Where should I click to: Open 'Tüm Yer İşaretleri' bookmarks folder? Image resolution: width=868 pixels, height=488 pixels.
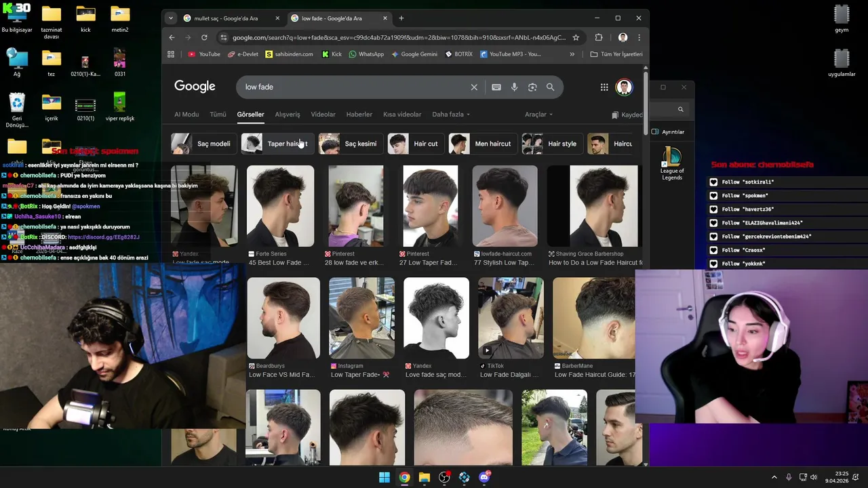pos(616,54)
